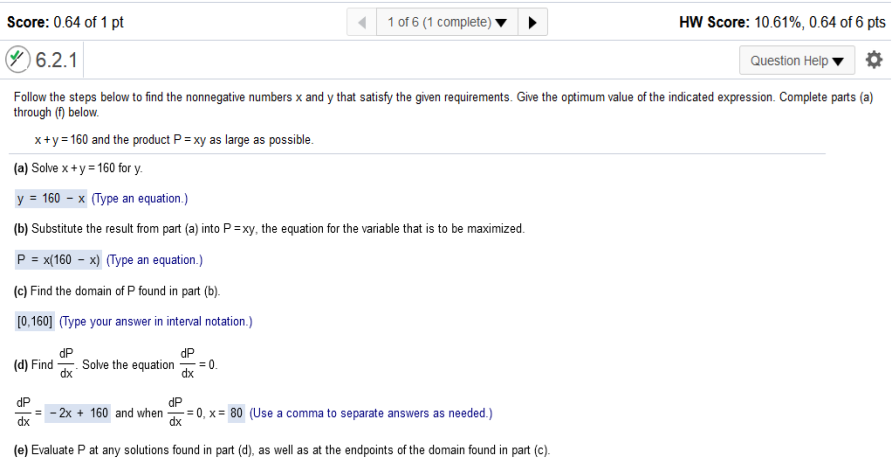Screen dimensions: 892x475
Task: Click the Score 0.64 of 1 pt text
Action: coord(65,22)
